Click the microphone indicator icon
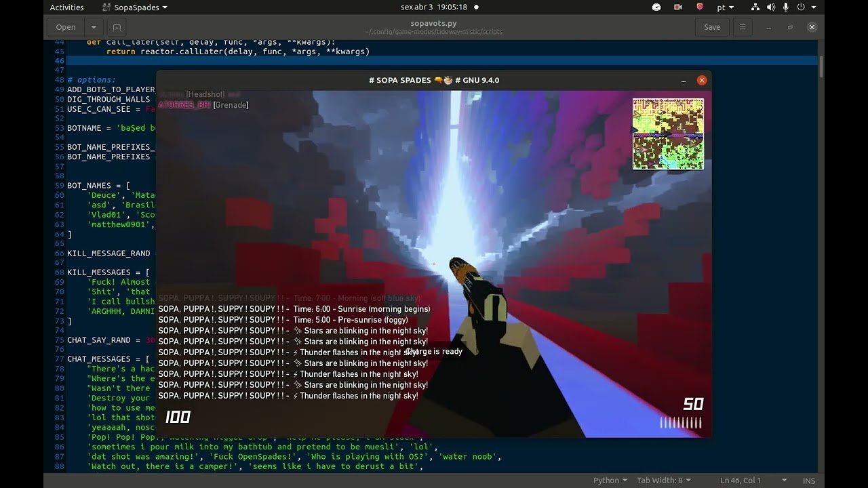868x488 pixels. (786, 7)
